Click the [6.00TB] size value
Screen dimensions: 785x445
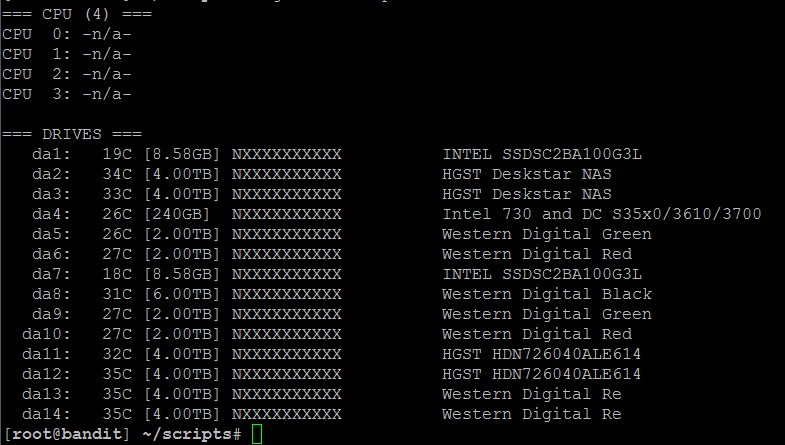click(x=182, y=294)
